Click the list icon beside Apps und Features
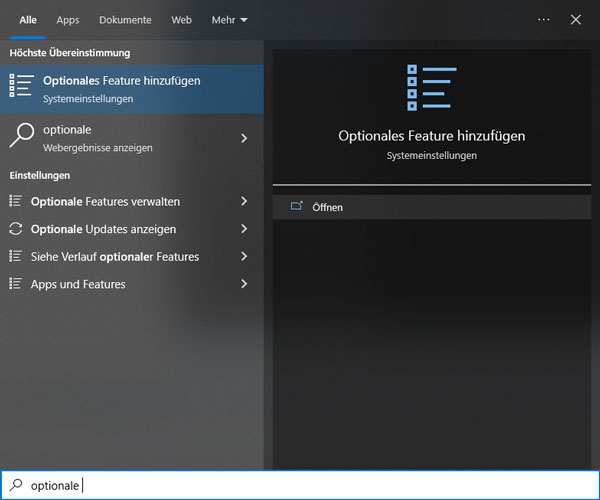 pos(15,284)
